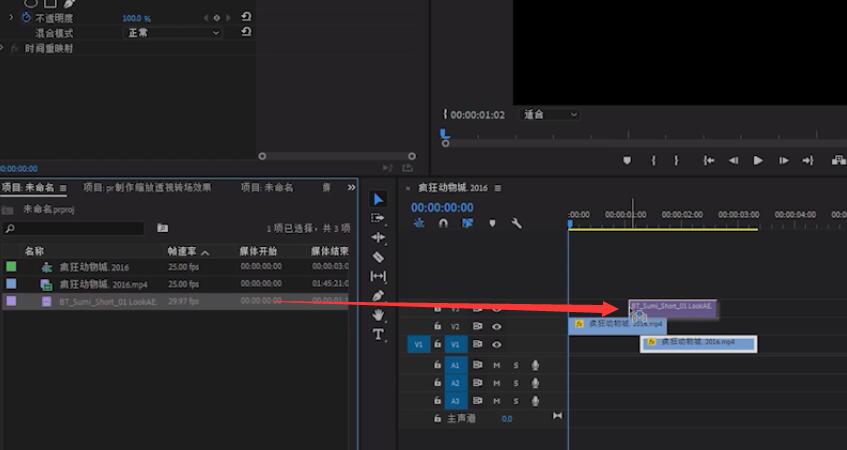The image size is (847, 450).
Task: Mute the A1 audio track
Action: click(x=497, y=365)
